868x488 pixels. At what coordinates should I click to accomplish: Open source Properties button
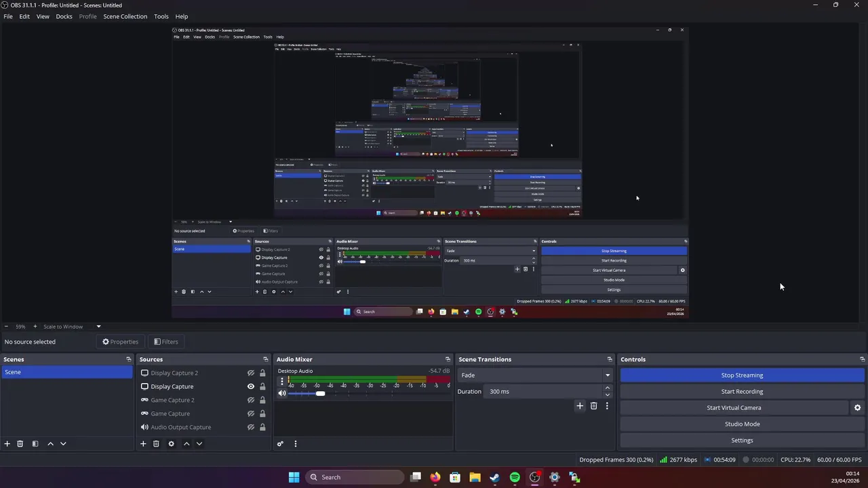click(x=120, y=342)
